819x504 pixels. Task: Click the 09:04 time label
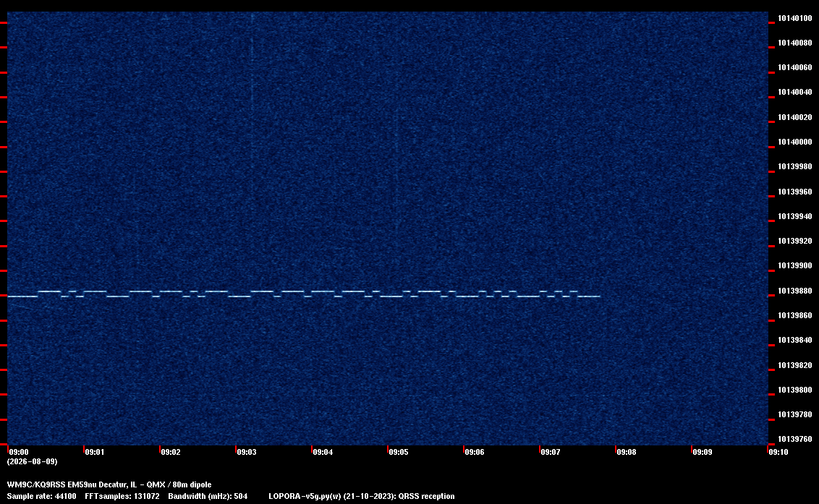323,452
